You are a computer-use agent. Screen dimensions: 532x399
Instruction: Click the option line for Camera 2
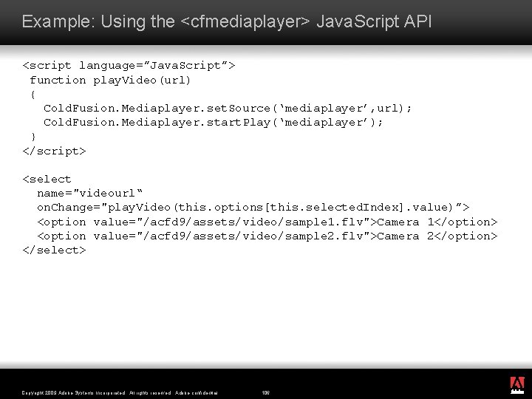(267, 236)
